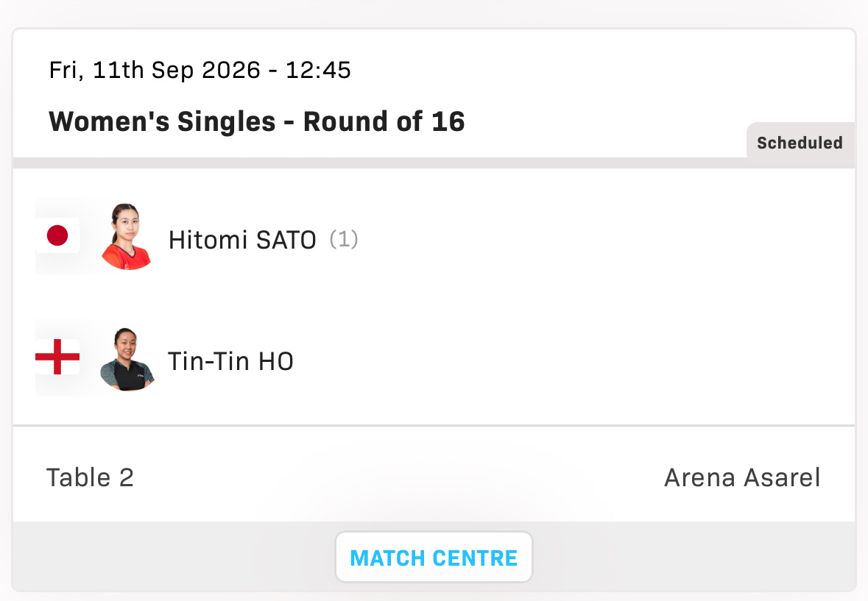The image size is (868, 601).
Task: Click the red circle on Japan's flag
Action: (57, 235)
